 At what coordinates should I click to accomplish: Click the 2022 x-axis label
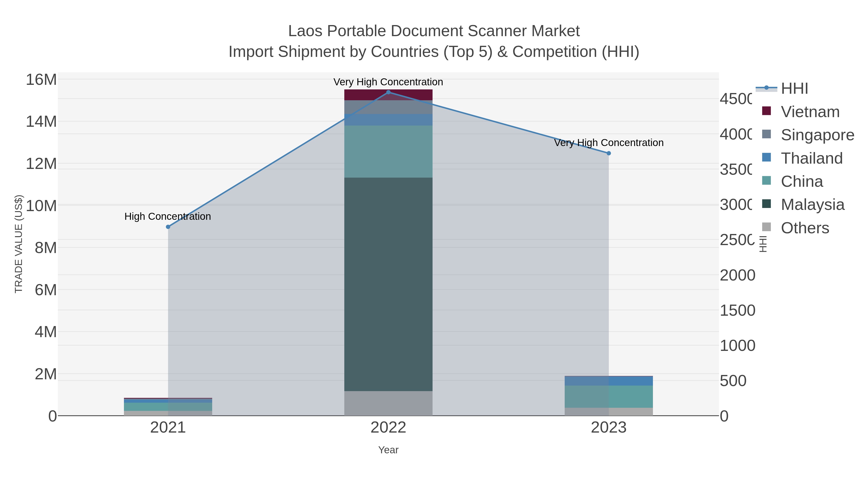coord(388,428)
